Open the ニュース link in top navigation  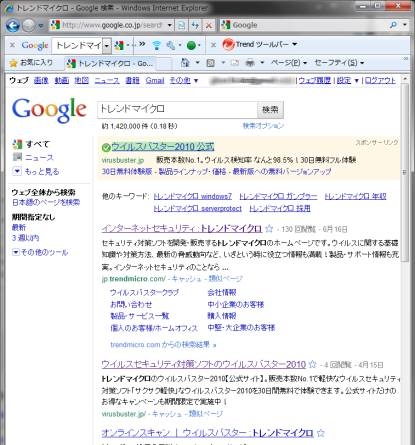(107, 80)
